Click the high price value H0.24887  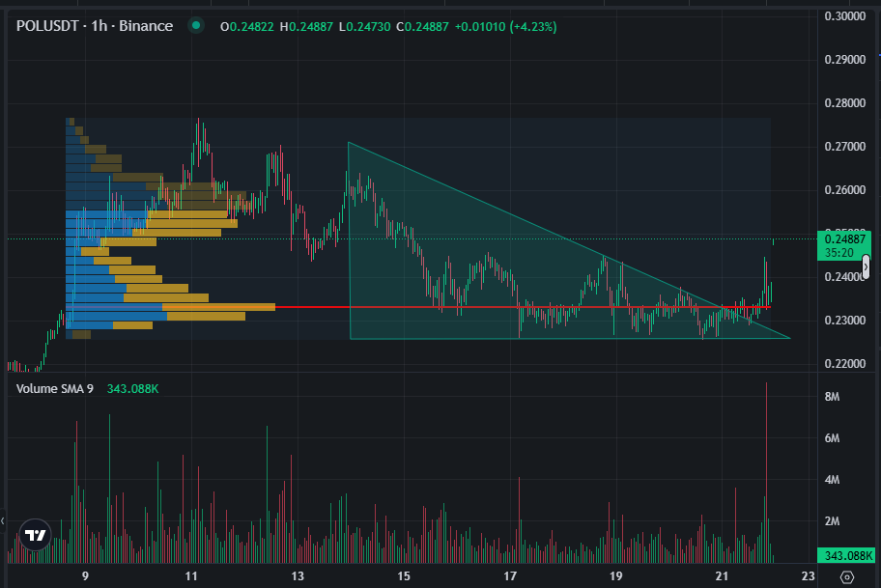[x=306, y=26]
